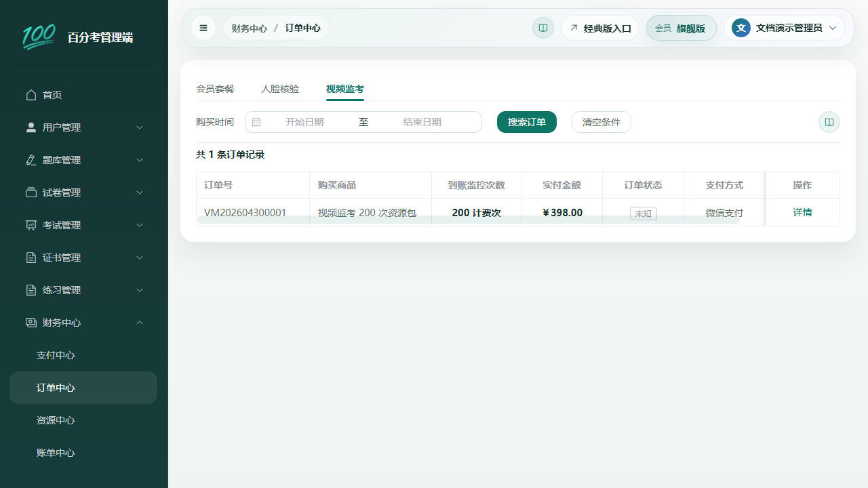868x488 pixels.
Task: Click the 200 计费次 cell
Action: tap(476, 213)
